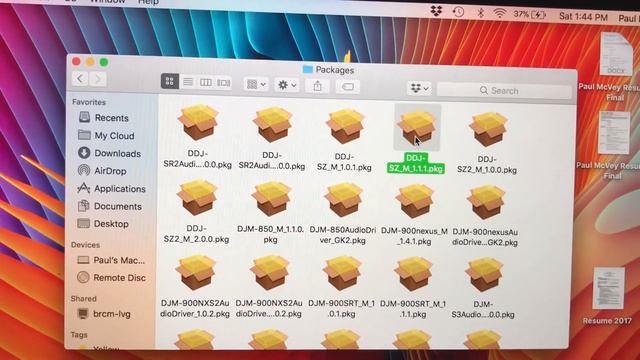The width and height of the screenshot is (640, 360).
Task: Switch to column view in Finder toolbar
Action: [205, 83]
